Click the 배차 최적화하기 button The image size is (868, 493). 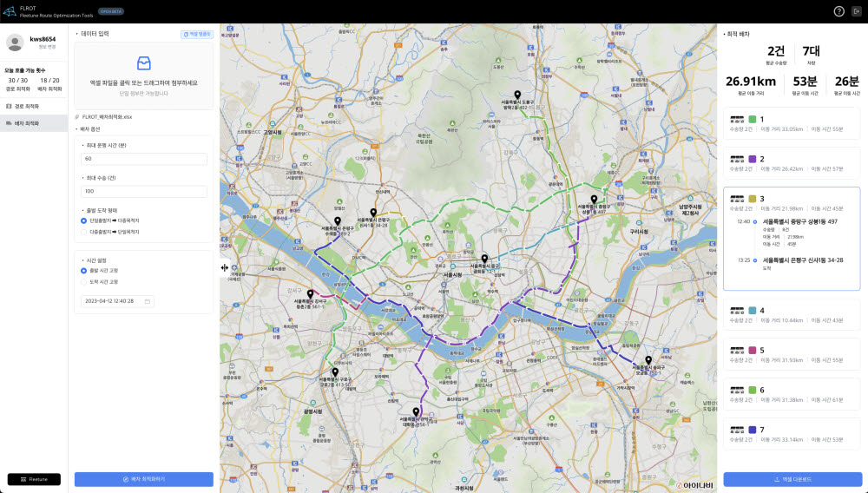tap(143, 479)
